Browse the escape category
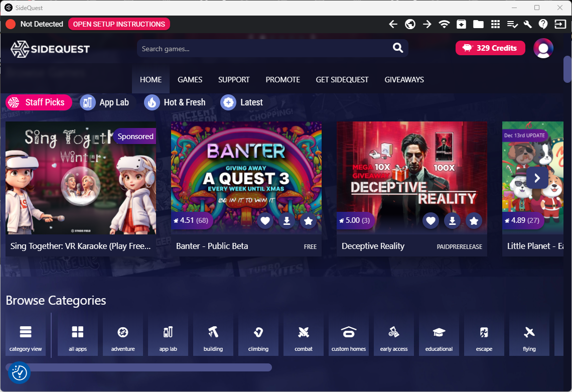The image size is (572, 392). (484, 335)
